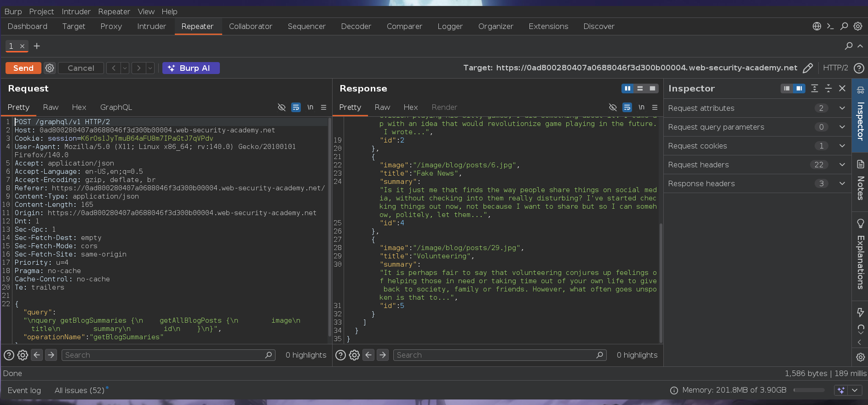The width and height of the screenshot is (868, 405).
Task: Open previous history dropdown arrow
Action: 125,68
